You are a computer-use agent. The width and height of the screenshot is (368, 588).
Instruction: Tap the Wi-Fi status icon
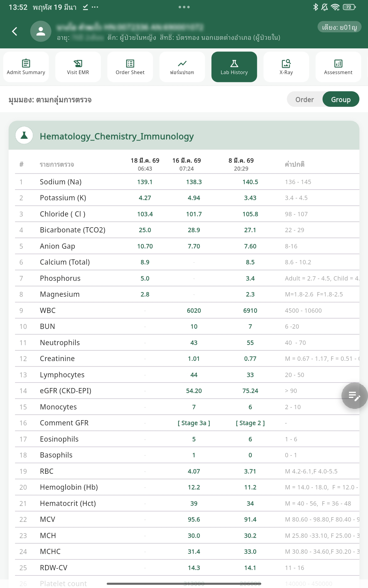click(335, 7)
